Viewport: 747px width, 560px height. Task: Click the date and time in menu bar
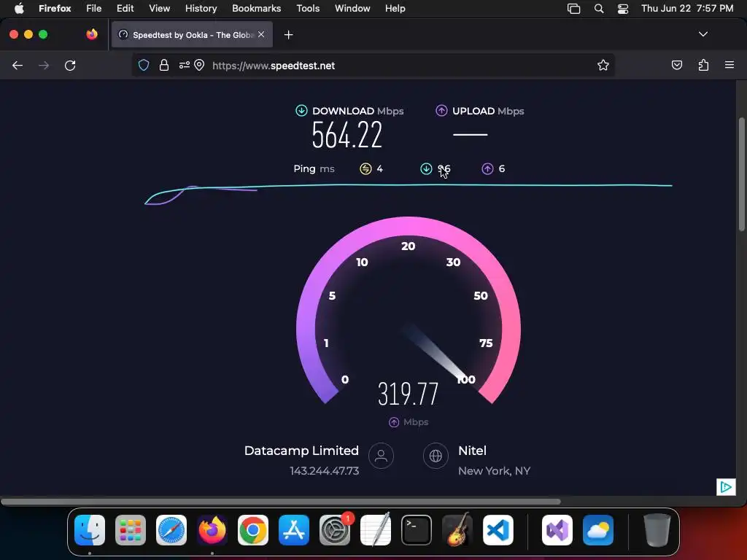[687, 9]
